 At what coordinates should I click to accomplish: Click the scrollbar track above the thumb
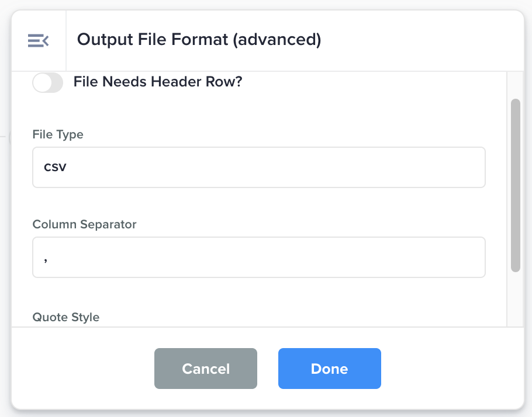coord(515,85)
